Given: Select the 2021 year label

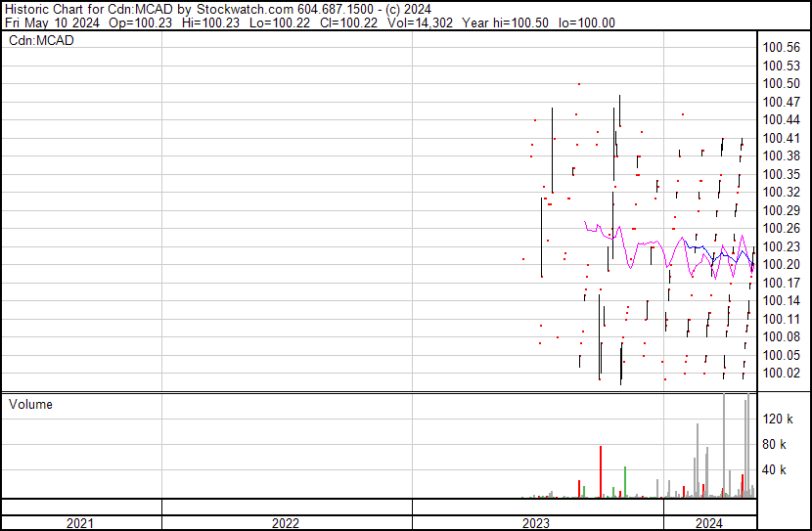Looking at the screenshot, I should (80, 523).
